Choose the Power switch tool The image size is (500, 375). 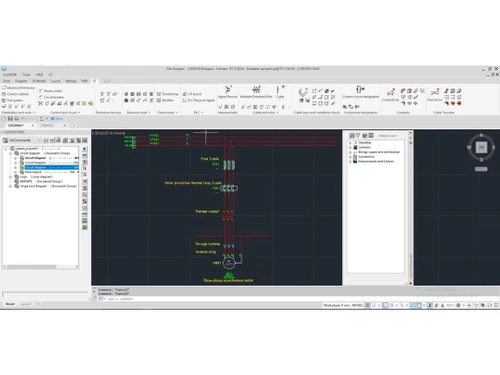[51, 91]
